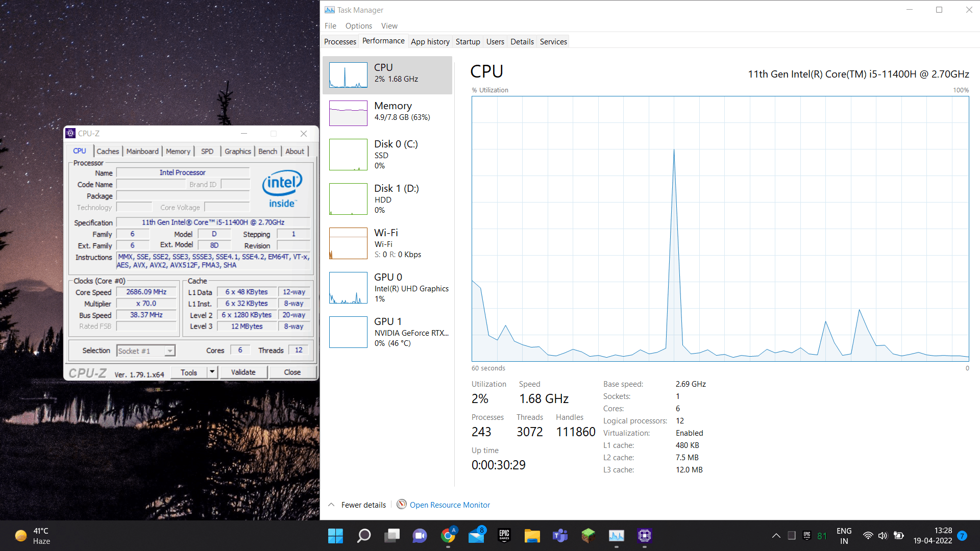Expand the Tools dropdown in CPU-Z
The image size is (980, 551).
coord(211,371)
